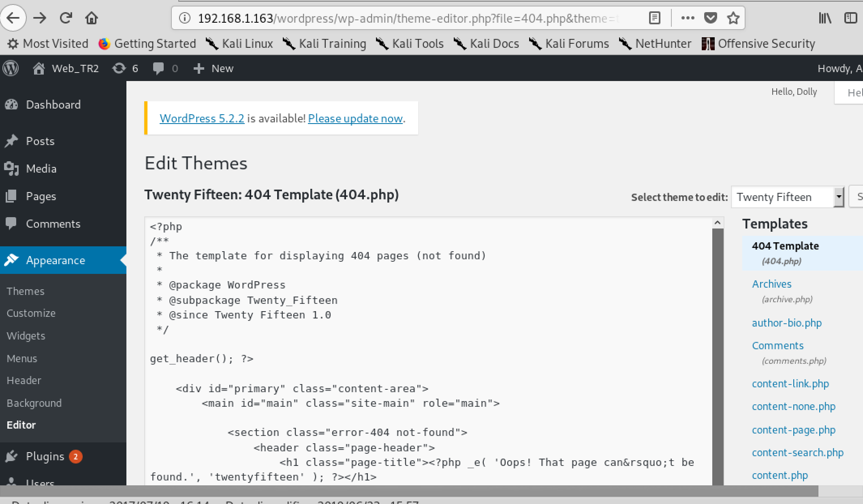Open the Archives template file
The height and width of the screenshot is (504, 863).
pos(771,284)
